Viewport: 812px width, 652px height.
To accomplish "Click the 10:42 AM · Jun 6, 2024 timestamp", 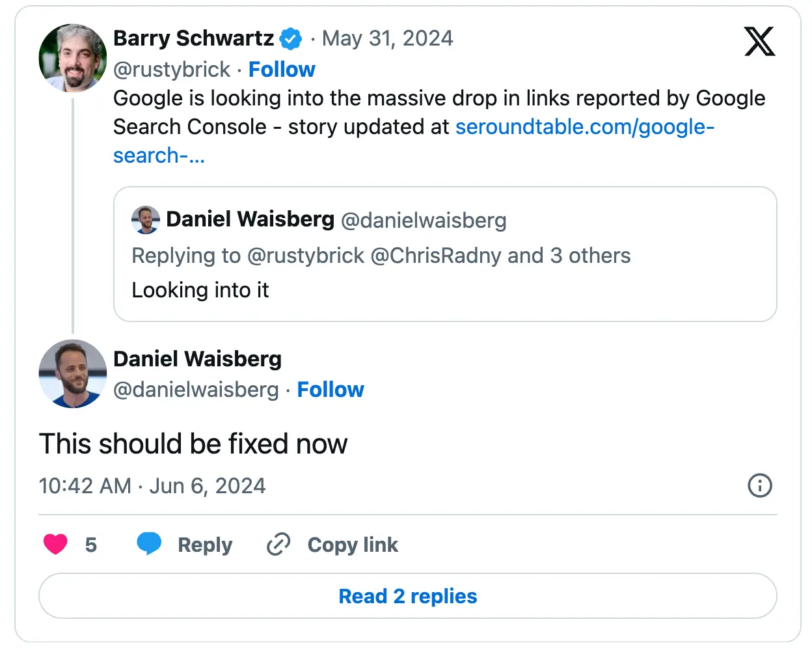I will [x=152, y=485].
